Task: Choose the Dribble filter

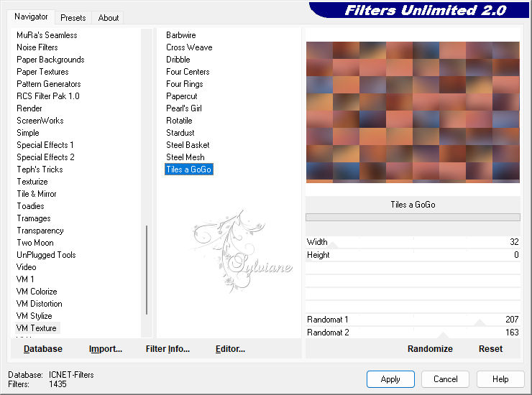Action: point(178,60)
